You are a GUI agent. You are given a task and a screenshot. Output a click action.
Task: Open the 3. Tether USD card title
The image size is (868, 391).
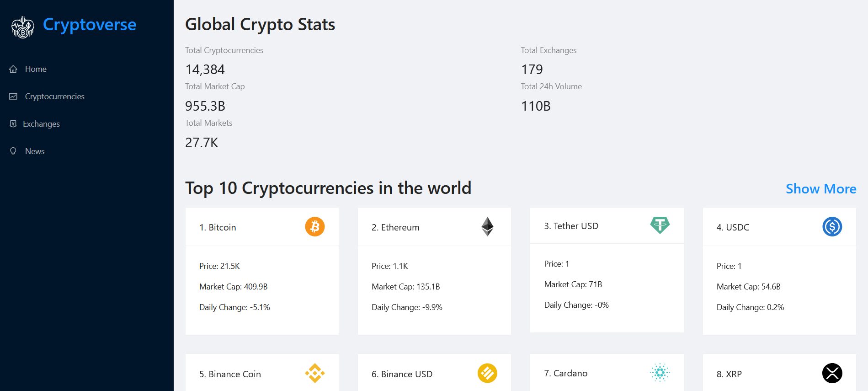[x=571, y=226]
